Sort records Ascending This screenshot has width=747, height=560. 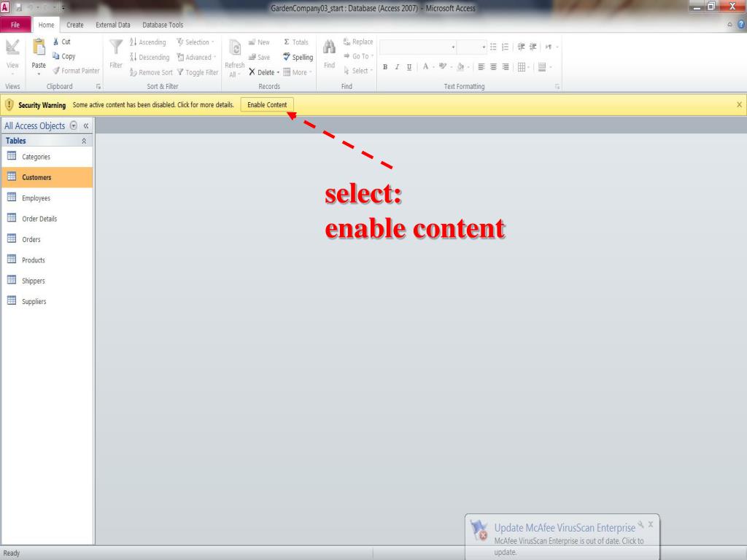(x=147, y=42)
